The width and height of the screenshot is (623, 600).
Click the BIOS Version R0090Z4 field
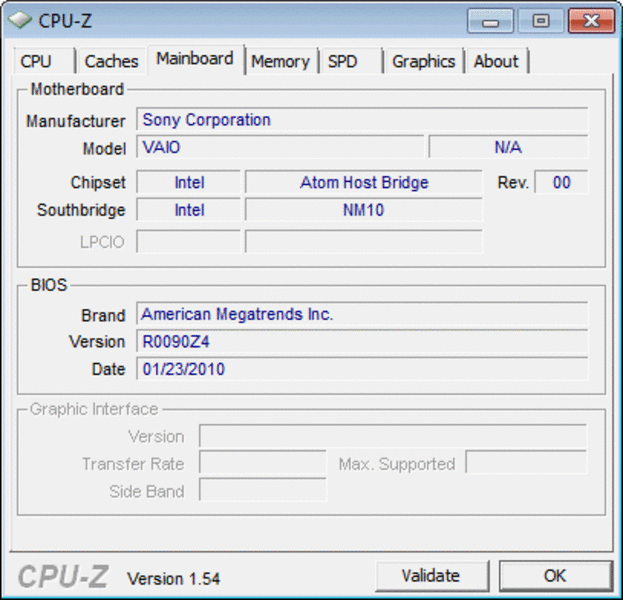click(x=362, y=341)
